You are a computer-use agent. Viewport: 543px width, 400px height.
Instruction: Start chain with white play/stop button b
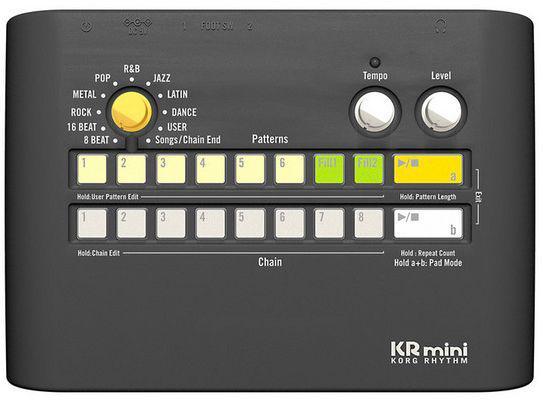428,223
